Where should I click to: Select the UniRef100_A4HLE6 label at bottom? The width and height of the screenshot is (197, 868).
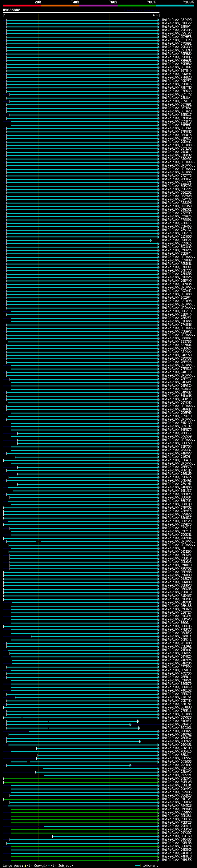click(176, 860)
